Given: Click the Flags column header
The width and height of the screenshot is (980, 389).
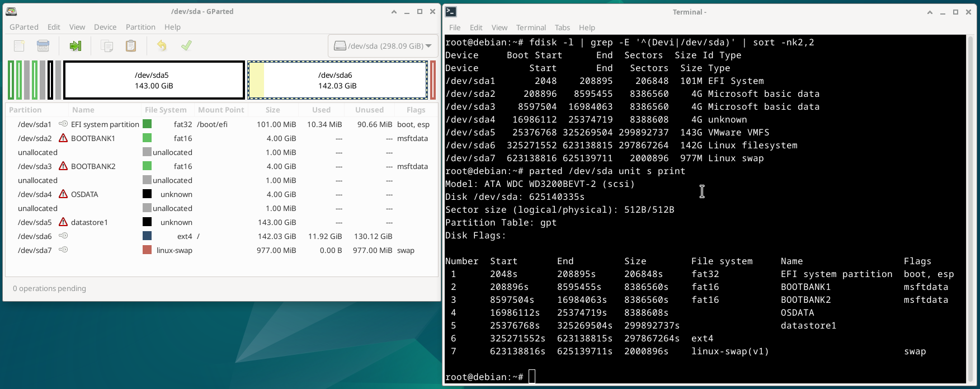Looking at the screenshot, I should click(416, 110).
